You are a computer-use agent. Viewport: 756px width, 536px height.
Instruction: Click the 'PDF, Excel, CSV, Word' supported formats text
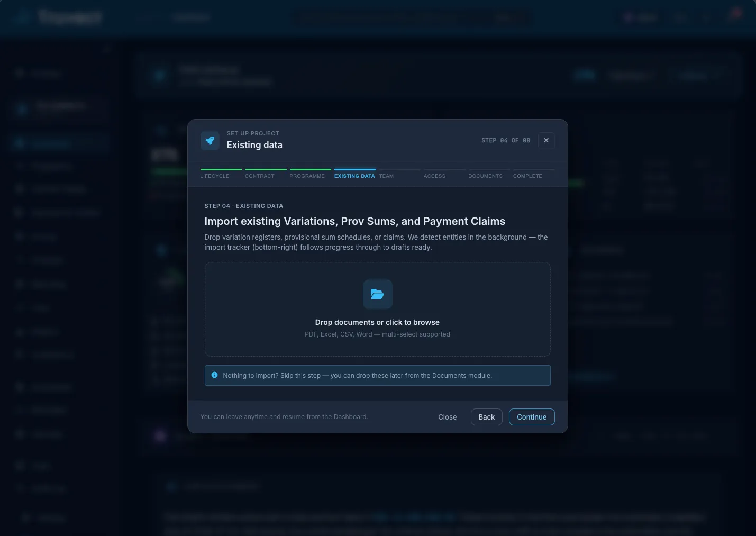coord(377,334)
